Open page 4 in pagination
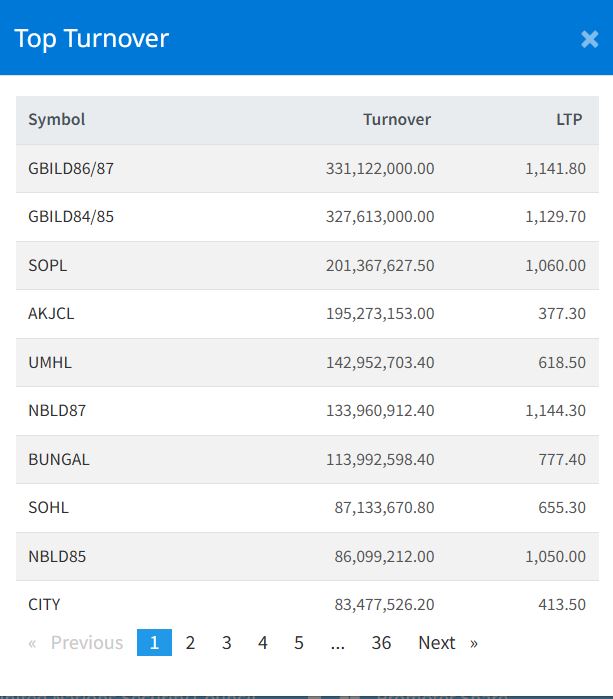 (x=263, y=642)
